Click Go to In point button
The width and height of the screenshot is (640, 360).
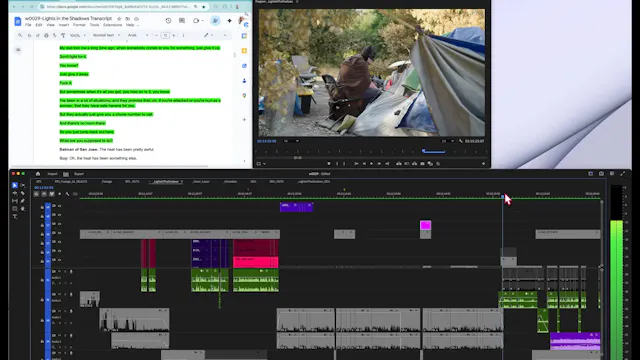[356, 164]
